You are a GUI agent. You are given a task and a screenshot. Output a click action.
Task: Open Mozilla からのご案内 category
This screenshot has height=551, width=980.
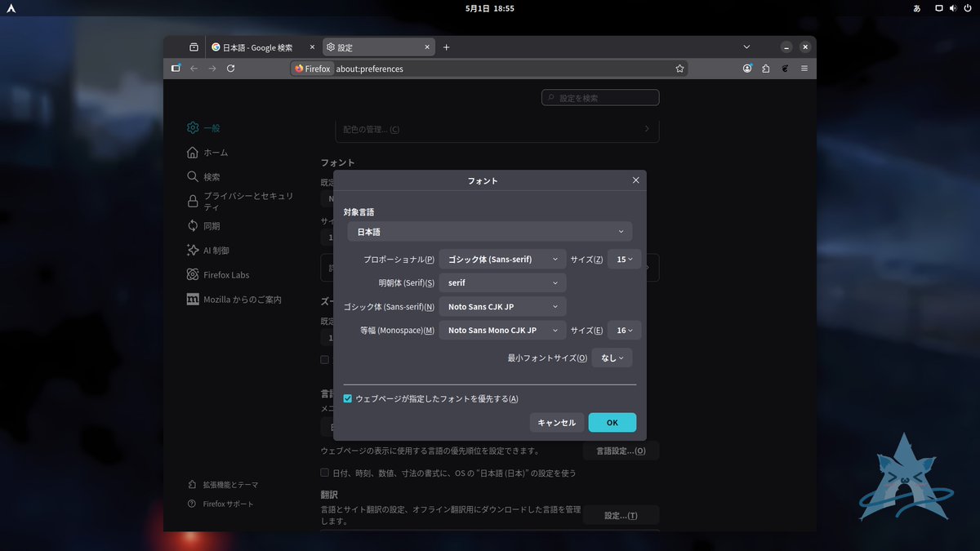pos(234,299)
